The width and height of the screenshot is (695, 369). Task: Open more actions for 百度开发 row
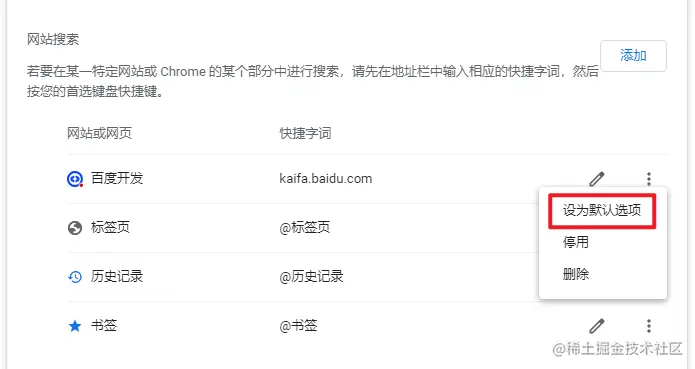(648, 179)
